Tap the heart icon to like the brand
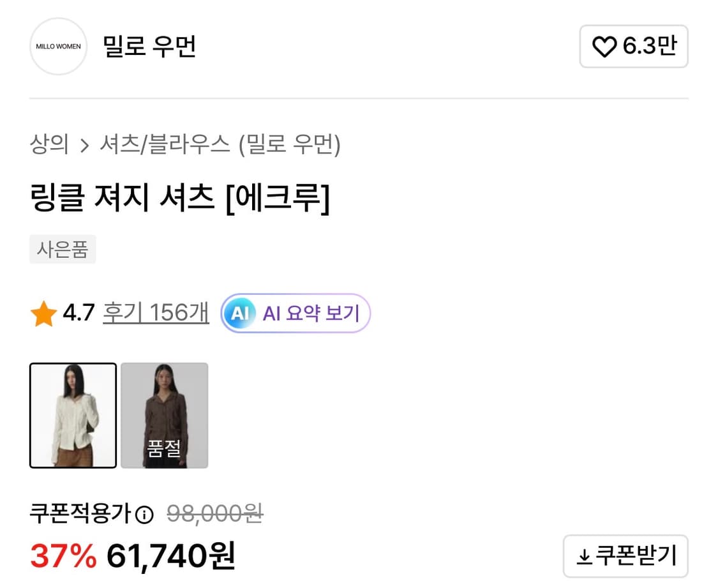Screen dimensions: 718x588 (x=604, y=47)
